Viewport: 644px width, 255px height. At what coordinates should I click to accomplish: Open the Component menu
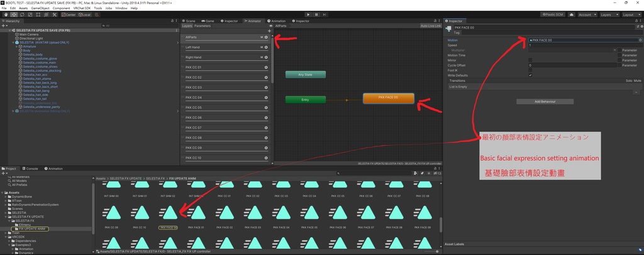[x=61, y=8]
